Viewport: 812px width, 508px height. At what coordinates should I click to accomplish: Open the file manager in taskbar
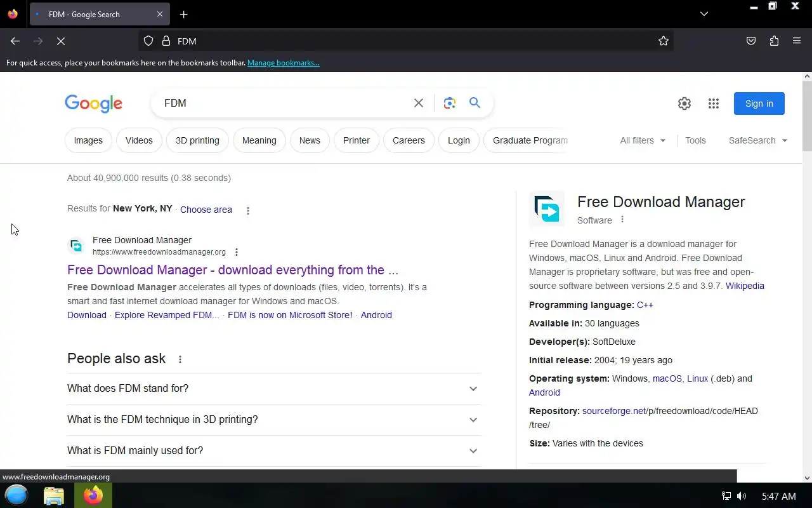tap(54, 495)
